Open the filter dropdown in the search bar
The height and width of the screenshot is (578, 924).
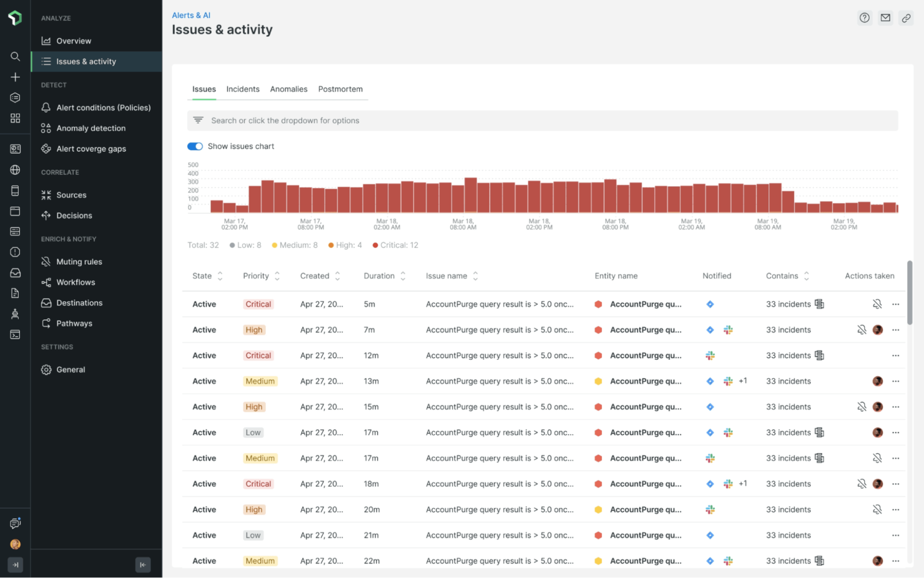pyautogui.click(x=198, y=120)
